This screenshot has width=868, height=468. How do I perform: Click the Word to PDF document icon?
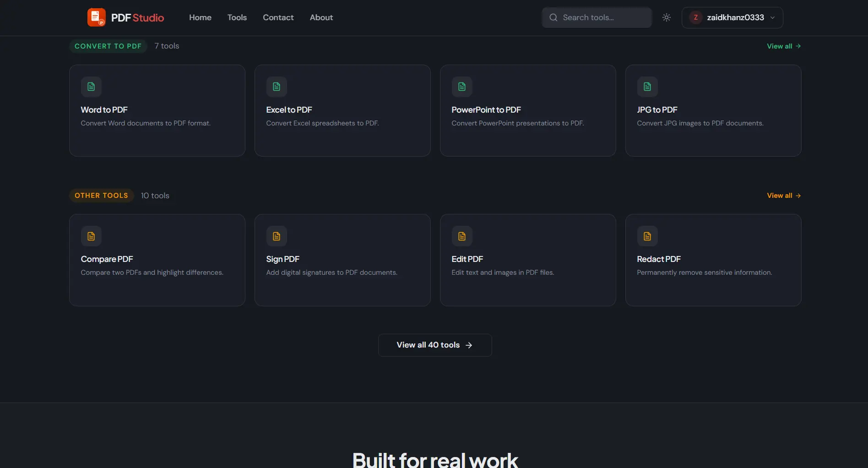(x=91, y=87)
